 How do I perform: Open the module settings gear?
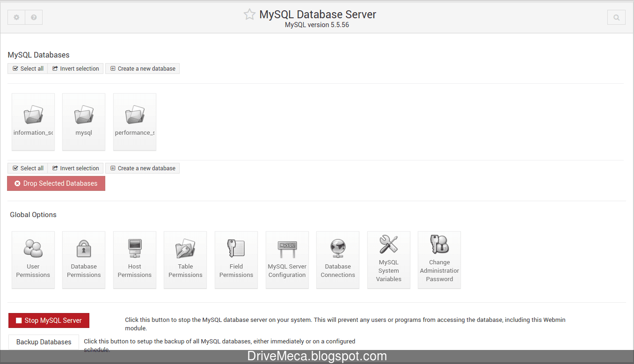click(16, 17)
